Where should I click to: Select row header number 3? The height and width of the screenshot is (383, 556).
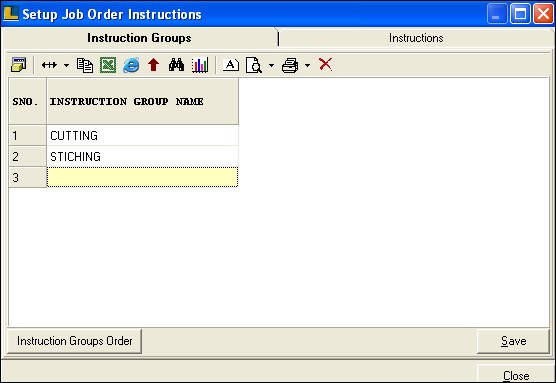[x=27, y=177]
